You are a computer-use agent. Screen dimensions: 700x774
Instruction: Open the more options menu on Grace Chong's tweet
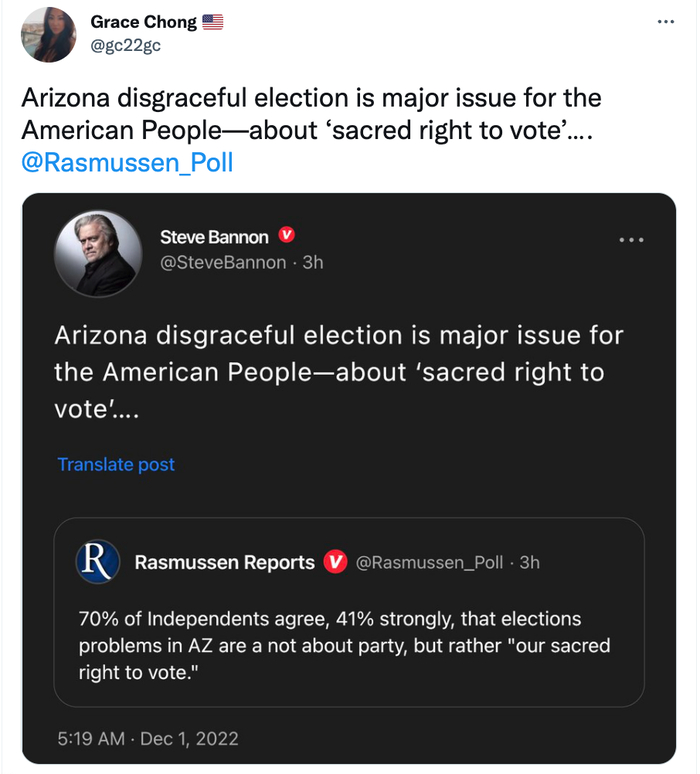point(667,22)
